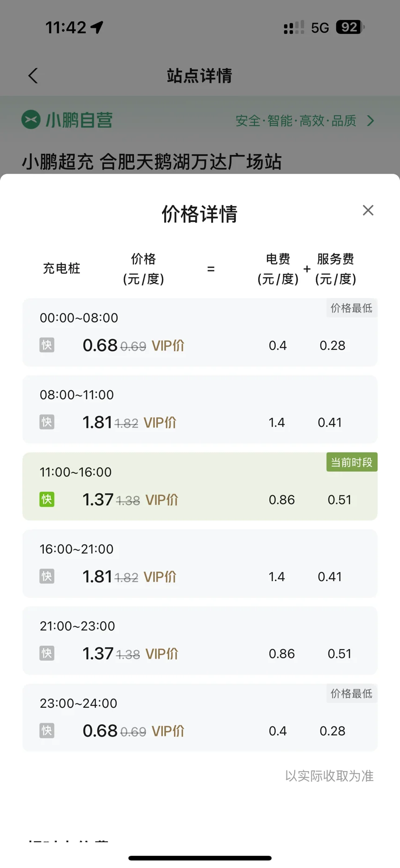Tap the 快 icon in 16:00~21:00 row
The height and width of the screenshot is (868, 400).
(47, 576)
